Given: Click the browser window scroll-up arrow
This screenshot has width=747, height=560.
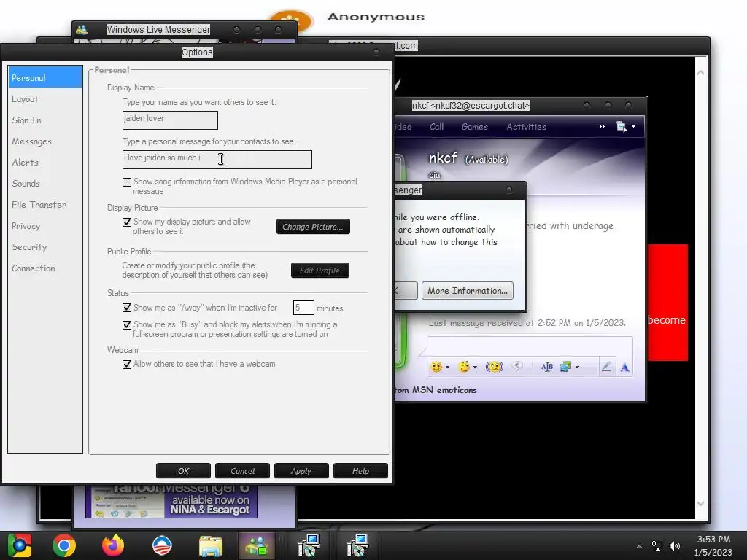Looking at the screenshot, I should [x=701, y=73].
